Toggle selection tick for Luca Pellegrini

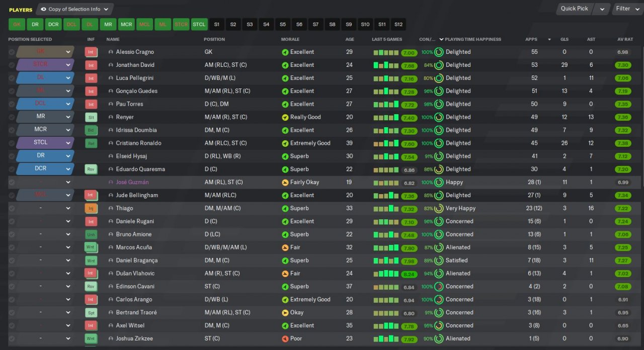pos(12,78)
